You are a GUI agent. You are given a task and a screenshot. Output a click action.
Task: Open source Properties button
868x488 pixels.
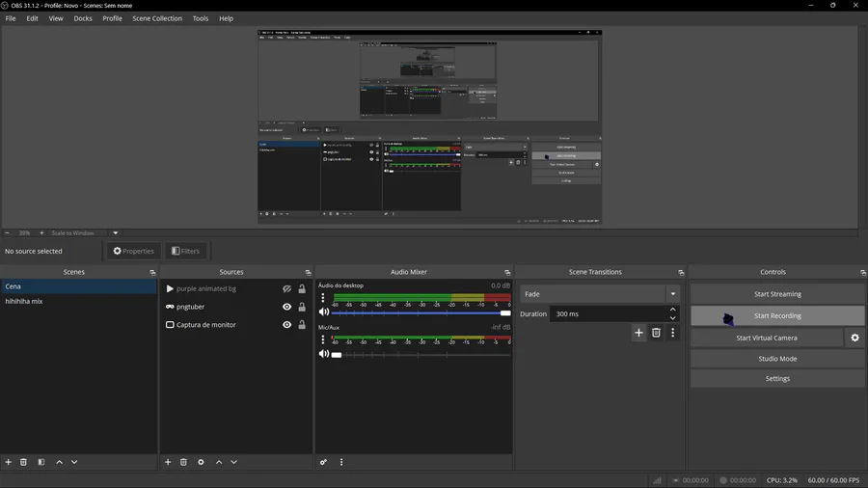[134, 251]
